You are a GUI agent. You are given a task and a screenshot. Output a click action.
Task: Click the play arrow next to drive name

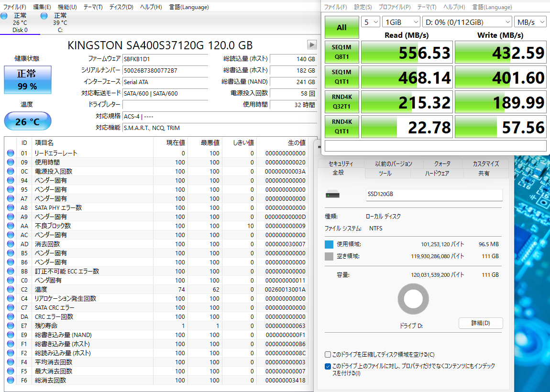coord(312,44)
